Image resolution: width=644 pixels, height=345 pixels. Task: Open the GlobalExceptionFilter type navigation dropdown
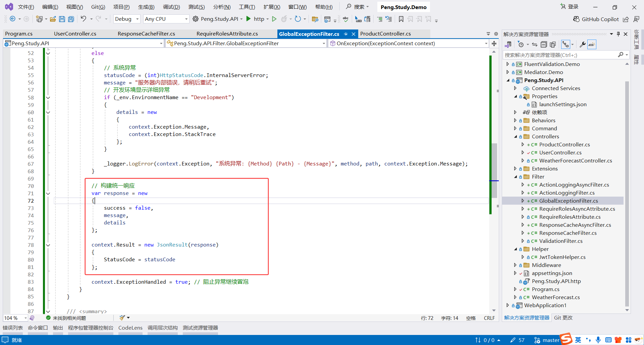tap(246, 44)
